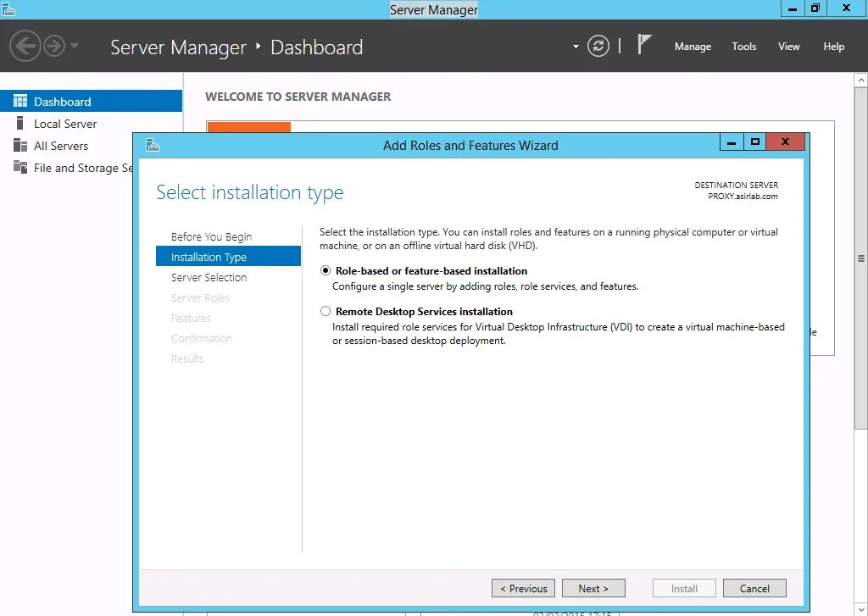This screenshot has height=616, width=868.
Task: Click the breadcrumb arrow between Server Manager and Dashboard
Action: click(x=259, y=47)
